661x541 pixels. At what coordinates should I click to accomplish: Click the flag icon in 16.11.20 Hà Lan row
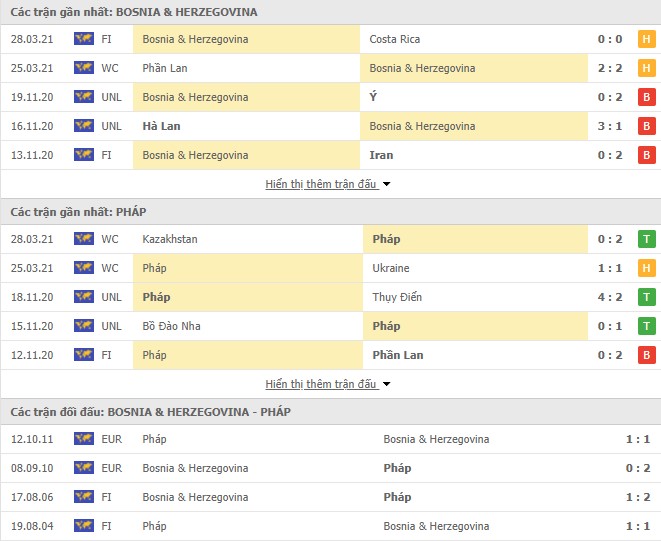(x=84, y=126)
